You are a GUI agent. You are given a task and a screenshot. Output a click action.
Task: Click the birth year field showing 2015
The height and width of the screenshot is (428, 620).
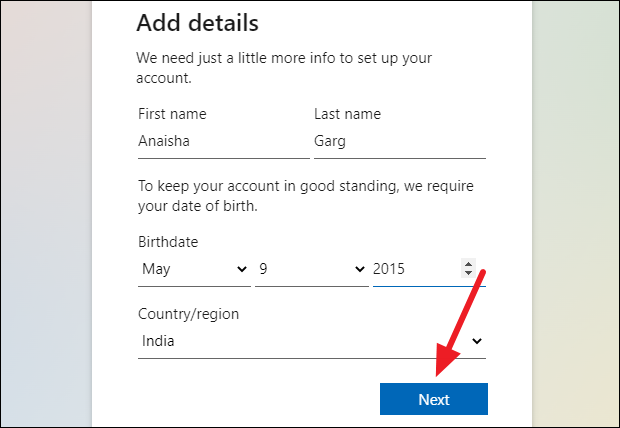pos(412,269)
